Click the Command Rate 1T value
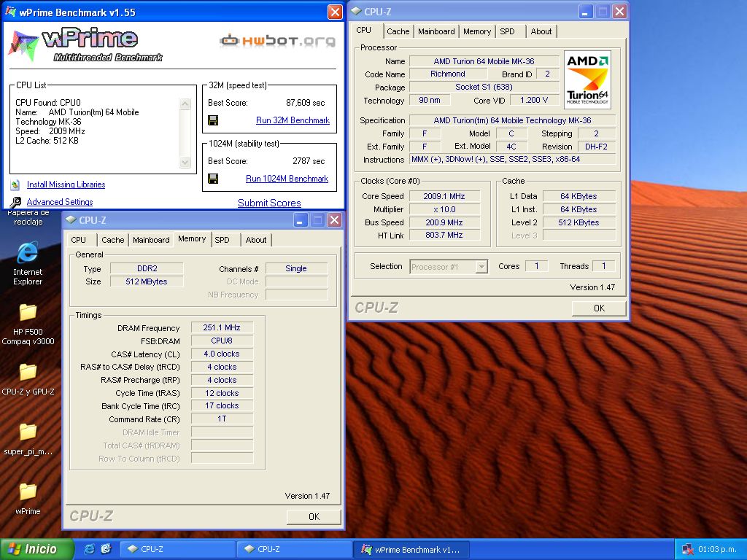The image size is (747, 560). (222, 419)
